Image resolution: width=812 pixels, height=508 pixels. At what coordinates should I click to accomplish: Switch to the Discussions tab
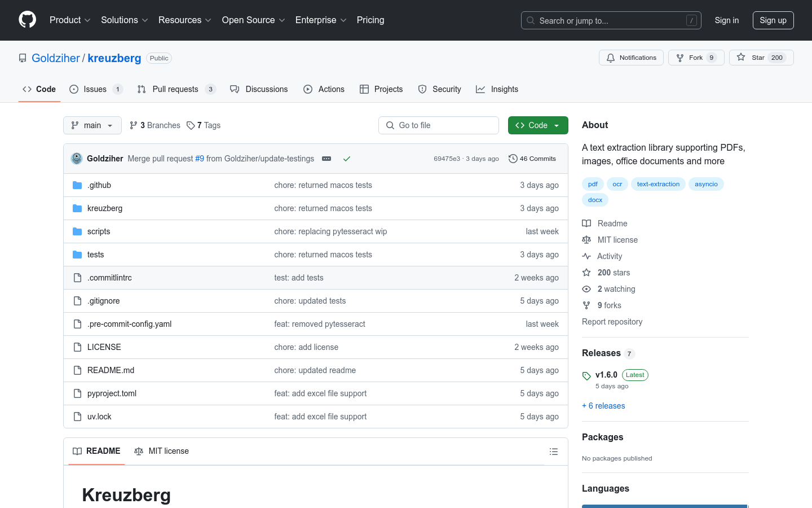259,89
